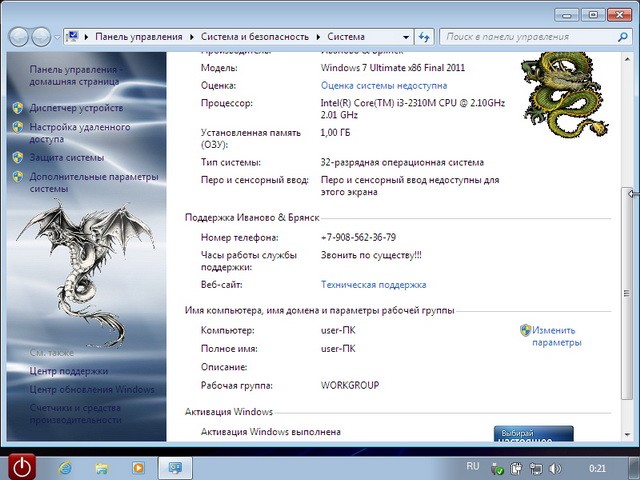Expand arrow before Панель управления breadcrumb

86,37
